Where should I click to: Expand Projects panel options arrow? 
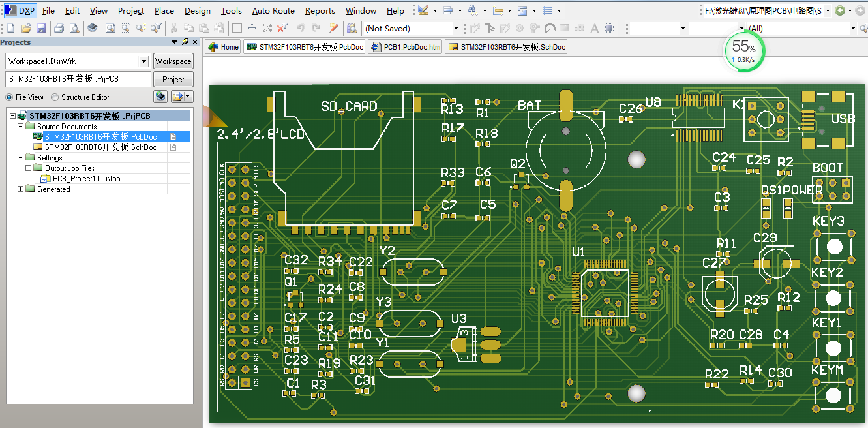tap(174, 42)
